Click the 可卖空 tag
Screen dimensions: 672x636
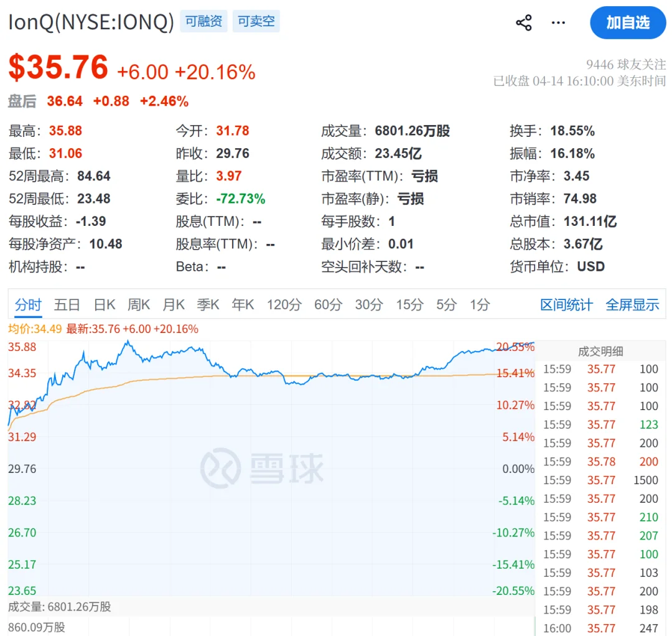click(256, 22)
